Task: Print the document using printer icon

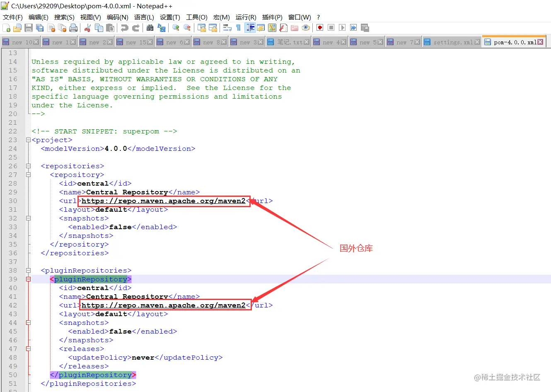Action: 74,28
